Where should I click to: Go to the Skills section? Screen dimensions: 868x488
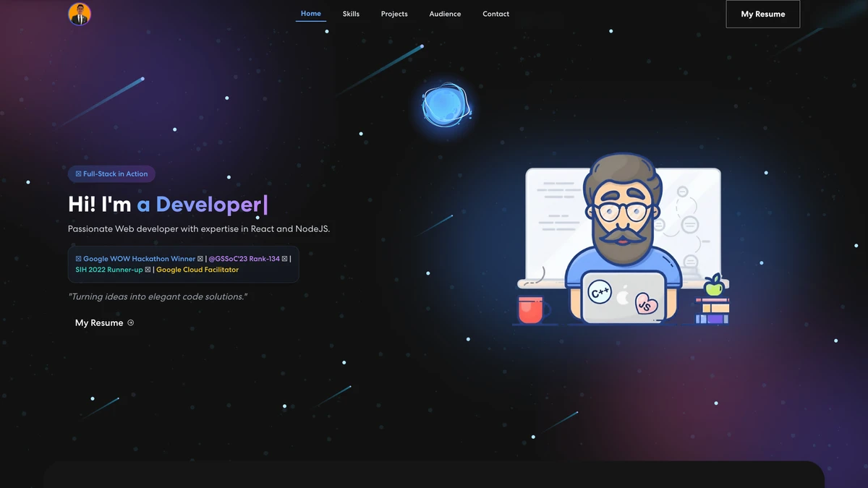351,14
